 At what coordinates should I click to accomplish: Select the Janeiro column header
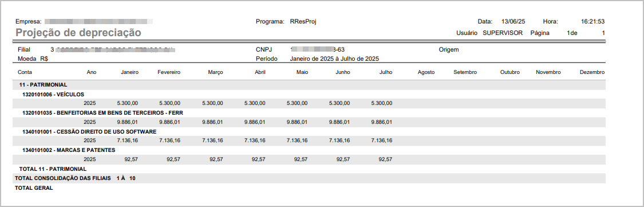129,72
